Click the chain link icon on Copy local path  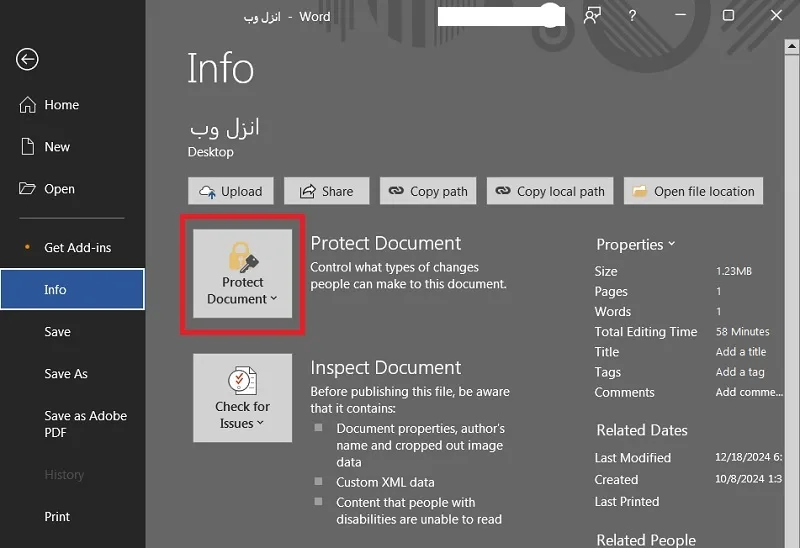(503, 190)
